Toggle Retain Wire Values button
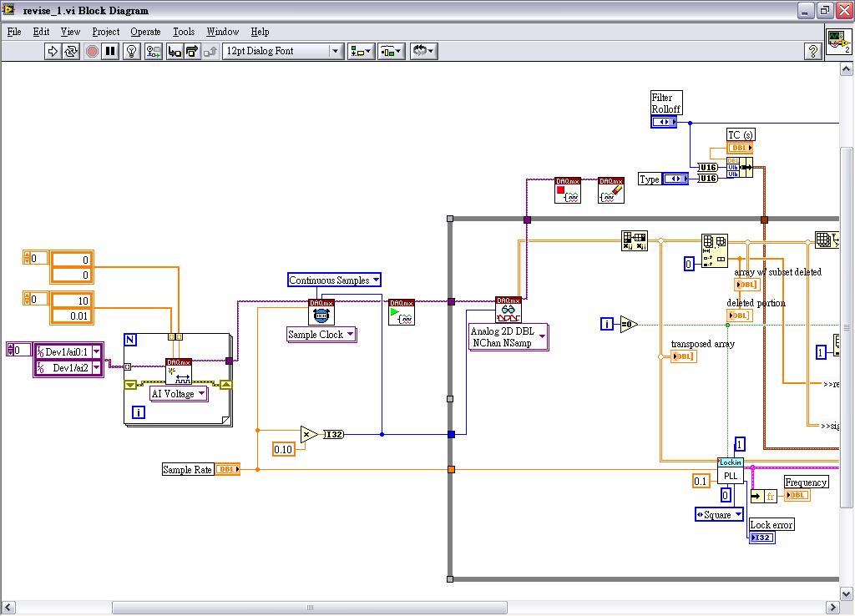The width and height of the screenshot is (855, 616). tap(153, 51)
